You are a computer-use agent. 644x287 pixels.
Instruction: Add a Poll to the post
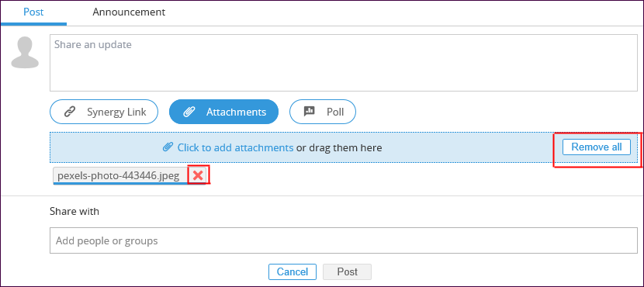(323, 112)
